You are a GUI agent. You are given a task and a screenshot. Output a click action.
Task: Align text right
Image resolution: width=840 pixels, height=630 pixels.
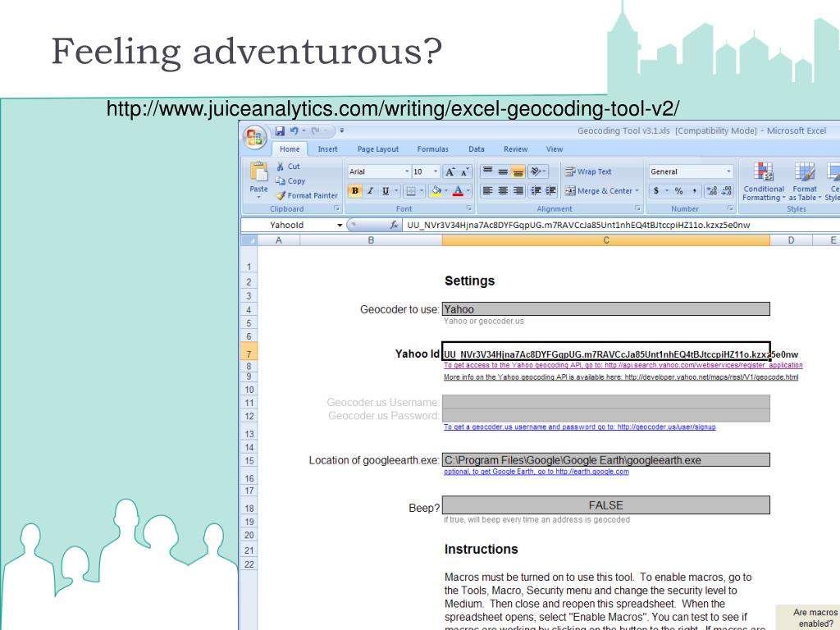[518, 190]
